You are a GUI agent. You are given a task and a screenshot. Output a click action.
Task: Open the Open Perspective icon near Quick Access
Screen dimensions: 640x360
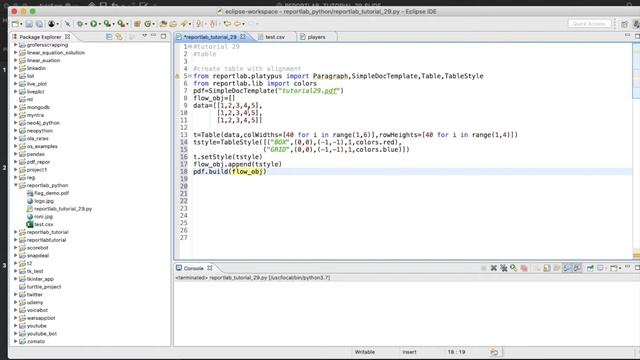coord(624,24)
